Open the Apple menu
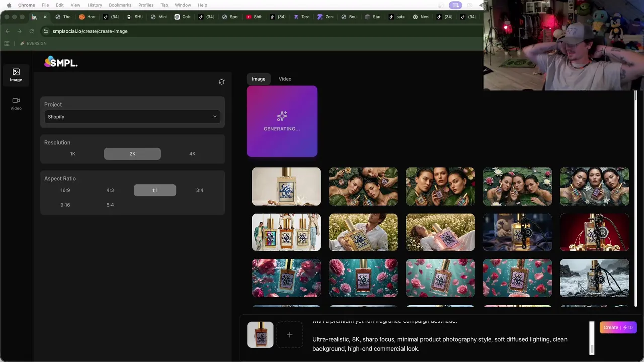Viewport: 644px width, 362px height. tap(9, 5)
